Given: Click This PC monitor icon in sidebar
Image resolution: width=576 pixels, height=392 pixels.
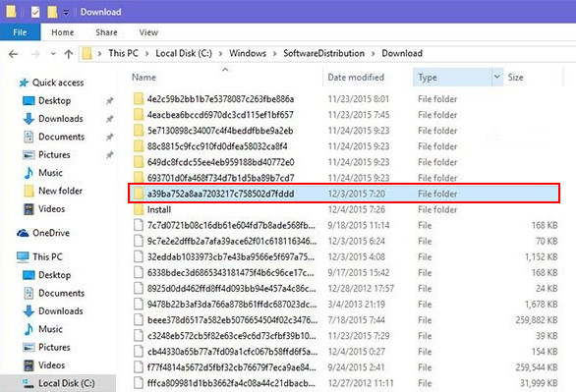Looking at the screenshot, I should [x=23, y=257].
